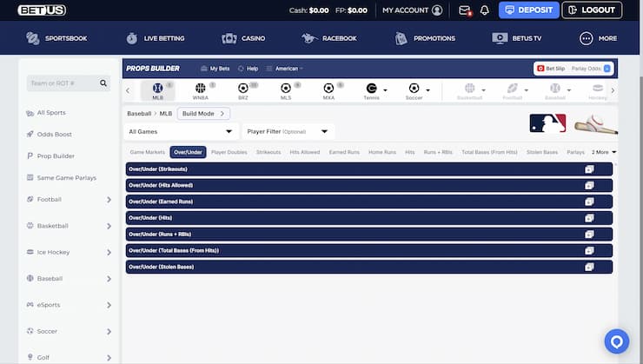Switch to the Strikeouts tab
Image resolution: width=643 pixels, height=364 pixels.
click(x=268, y=152)
